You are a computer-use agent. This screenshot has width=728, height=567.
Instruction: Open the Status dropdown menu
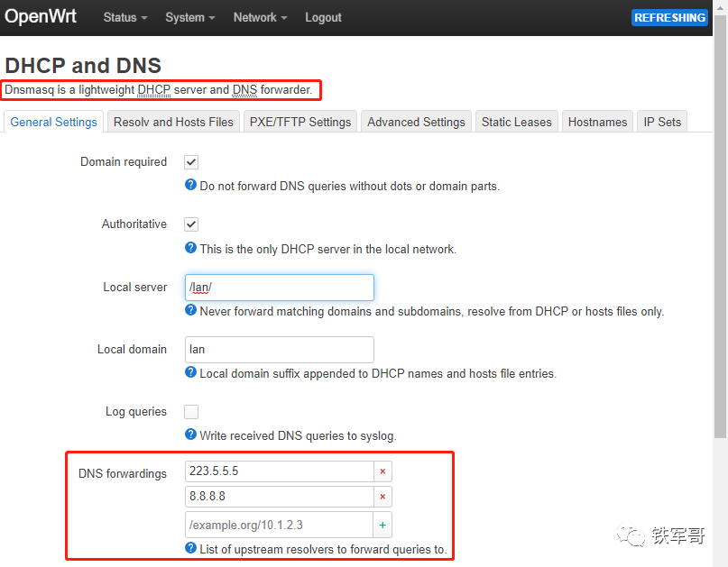click(x=124, y=17)
